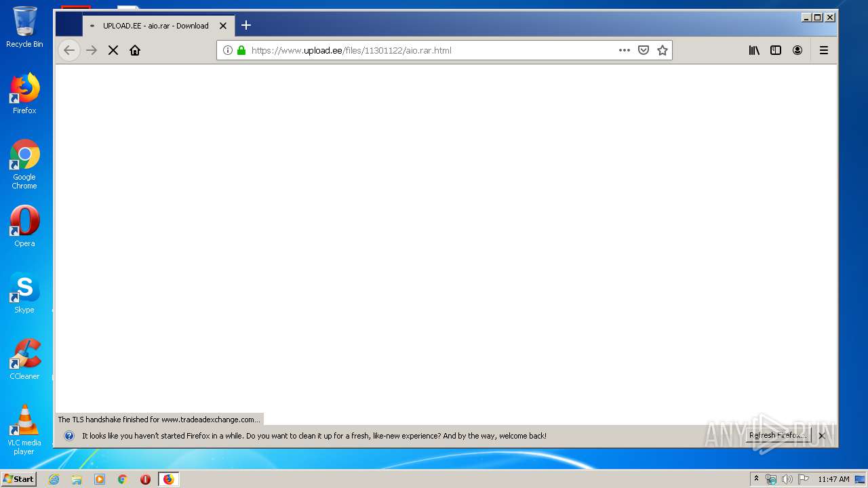
Task: Open the Library view
Action: (754, 50)
